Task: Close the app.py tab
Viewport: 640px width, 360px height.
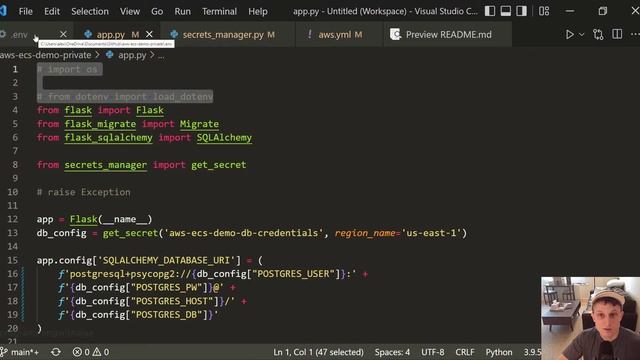Action: [149, 35]
